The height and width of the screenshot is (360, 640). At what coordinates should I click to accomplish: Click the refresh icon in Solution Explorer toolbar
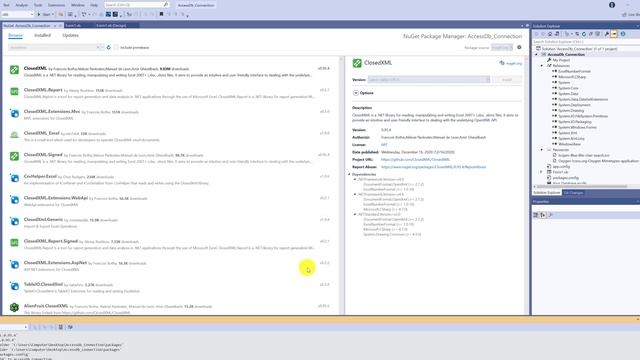coord(584,34)
